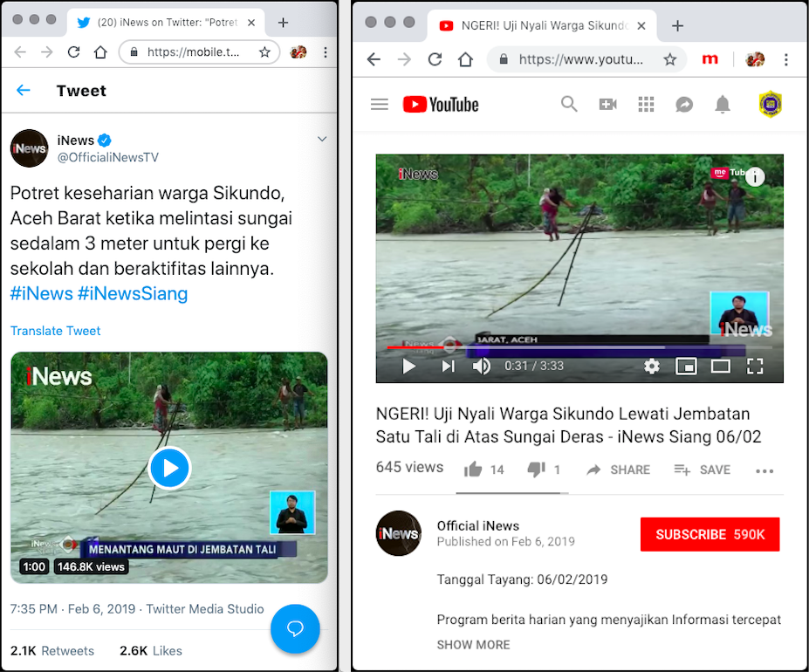
Task: Open the YouTube create video camera icon
Action: click(607, 105)
